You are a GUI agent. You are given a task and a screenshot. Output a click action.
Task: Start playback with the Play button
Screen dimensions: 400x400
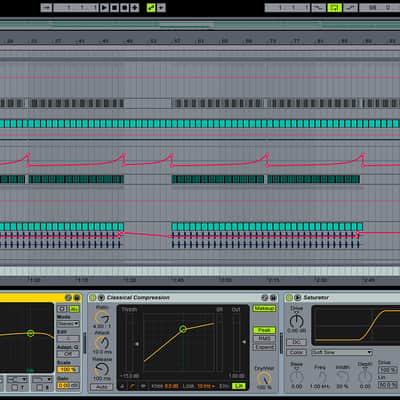click(x=104, y=7)
